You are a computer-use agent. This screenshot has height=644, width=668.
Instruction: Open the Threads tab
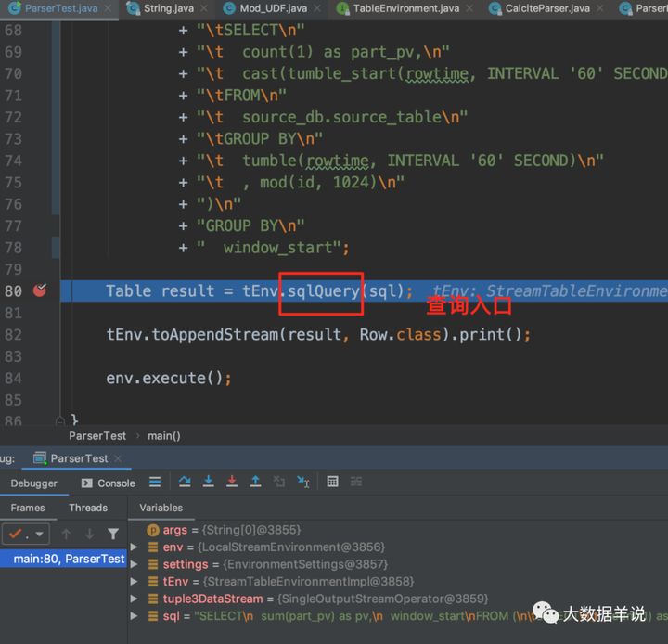tap(88, 508)
